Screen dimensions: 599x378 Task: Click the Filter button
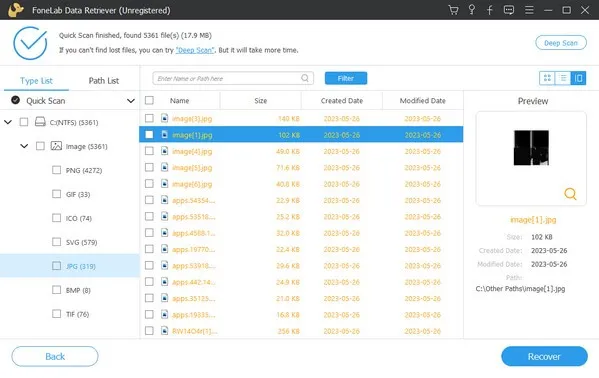[x=346, y=78]
